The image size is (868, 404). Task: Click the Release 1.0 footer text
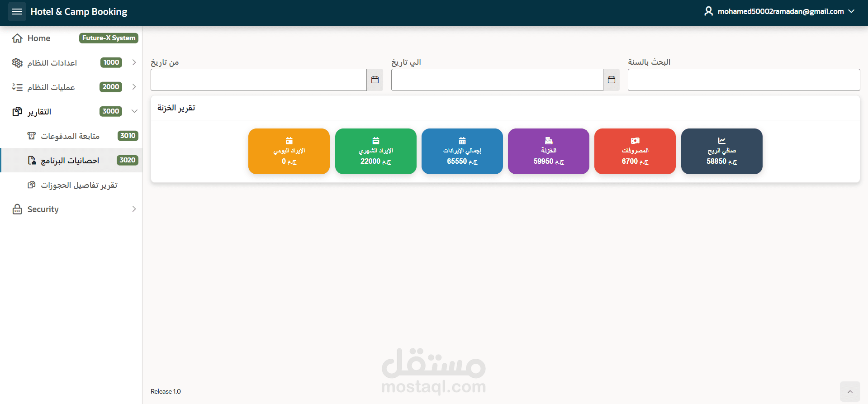pos(166,391)
